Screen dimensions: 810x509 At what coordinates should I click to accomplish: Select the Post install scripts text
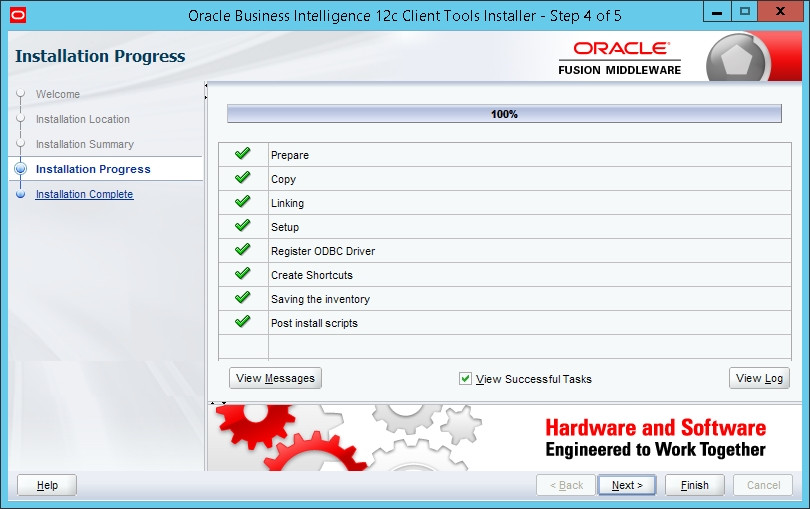point(314,323)
